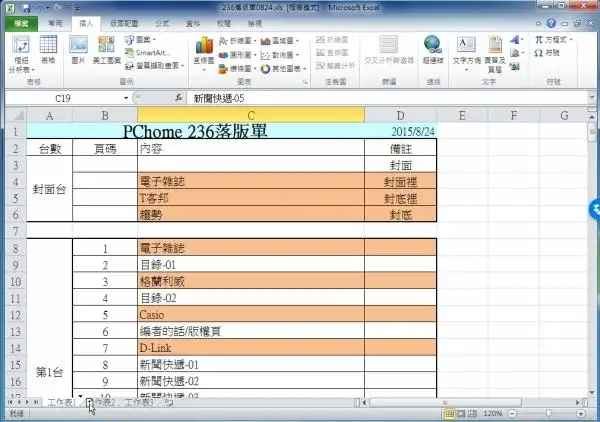Insert a hyperlink (超連結) globe icon
600x422 pixels.
(433, 50)
